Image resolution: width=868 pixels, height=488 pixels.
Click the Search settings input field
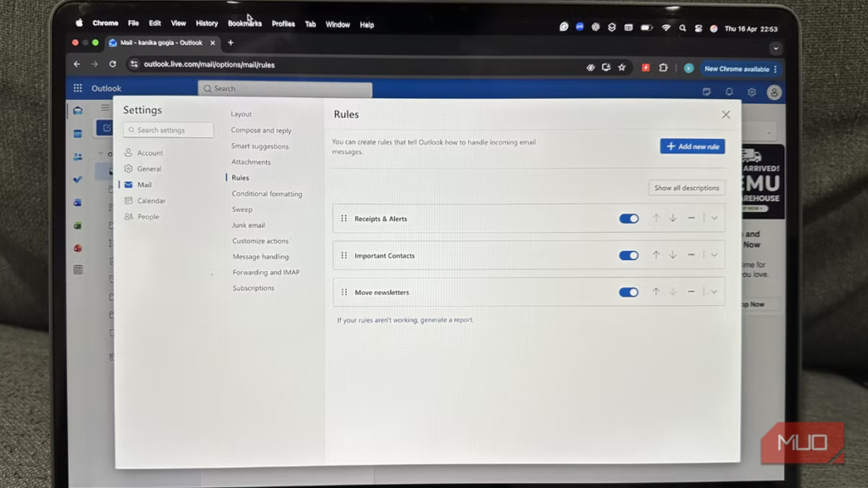[x=168, y=130]
